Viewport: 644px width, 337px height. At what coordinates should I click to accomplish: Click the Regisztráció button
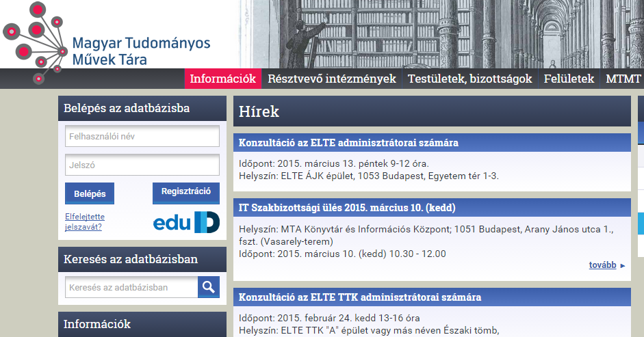pos(186,193)
